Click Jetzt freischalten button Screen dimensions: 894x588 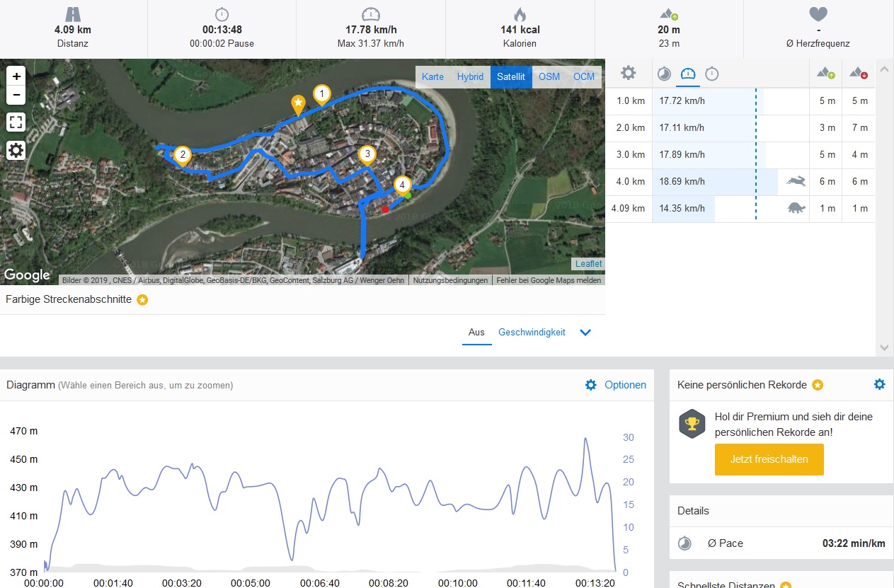point(769,459)
